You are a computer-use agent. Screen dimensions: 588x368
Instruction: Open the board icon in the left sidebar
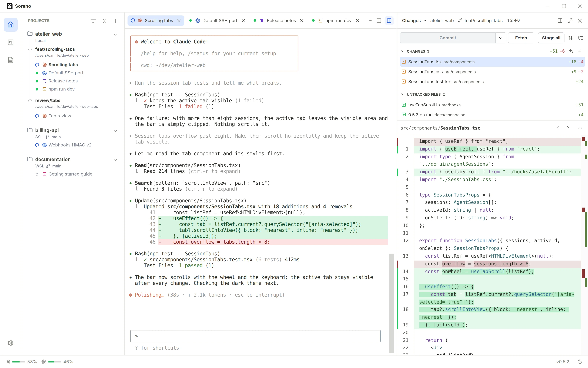click(x=11, y=42)
